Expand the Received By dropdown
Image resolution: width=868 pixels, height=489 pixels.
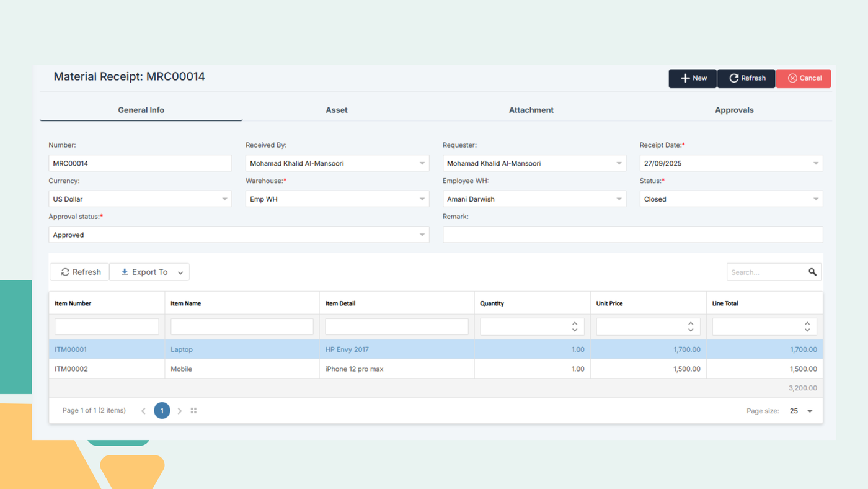(x=422, y=163)
